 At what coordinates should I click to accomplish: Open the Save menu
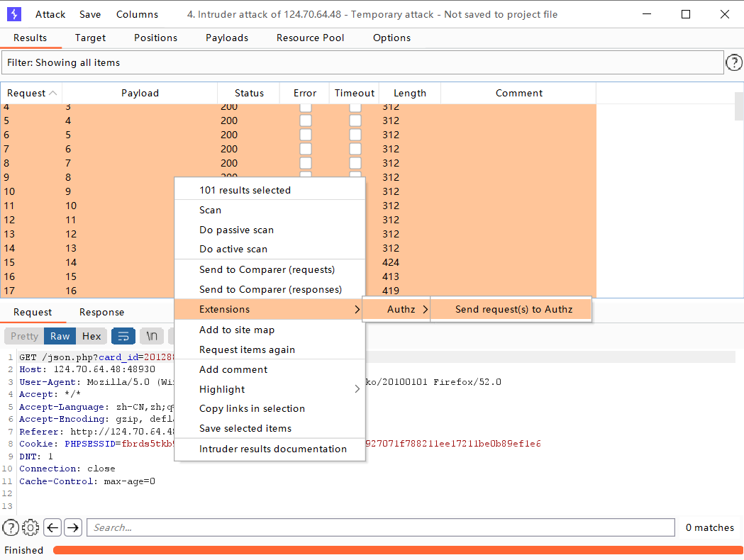[x=90, y=14]
